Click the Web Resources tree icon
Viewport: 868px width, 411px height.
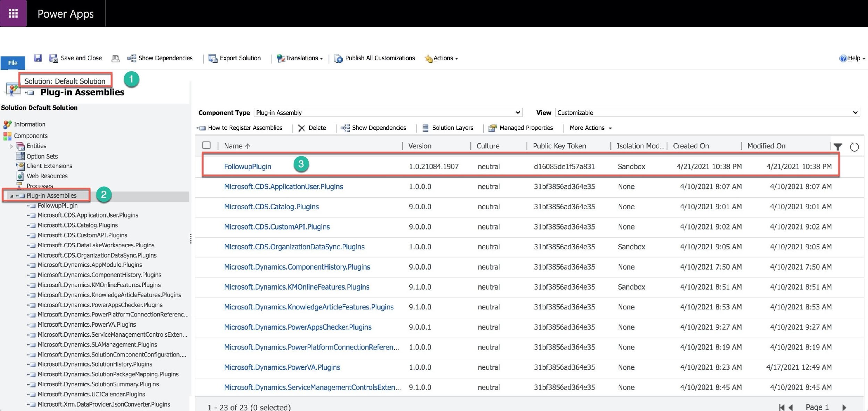pyautogui.click(x=20, y=176)
